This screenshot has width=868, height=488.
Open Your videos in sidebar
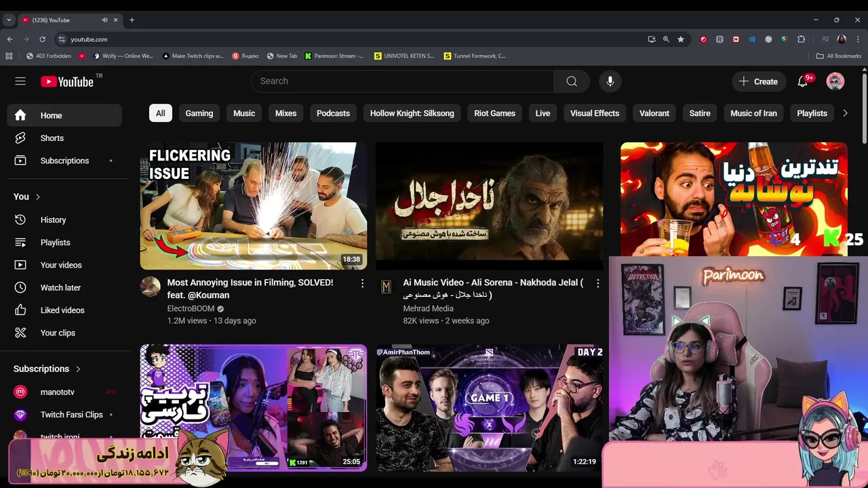(x=64, y=265)
